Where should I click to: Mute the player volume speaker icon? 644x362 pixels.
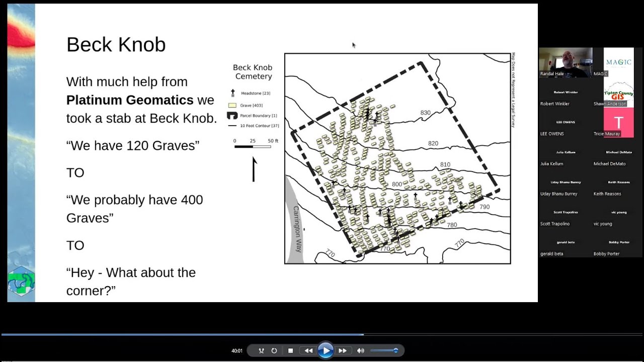tap(361, 351)
